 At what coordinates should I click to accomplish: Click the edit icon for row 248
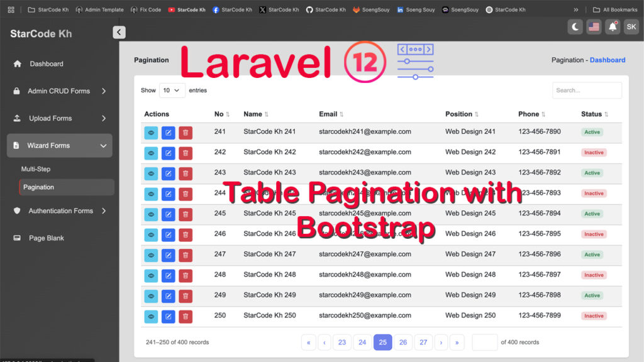point(168,276)
